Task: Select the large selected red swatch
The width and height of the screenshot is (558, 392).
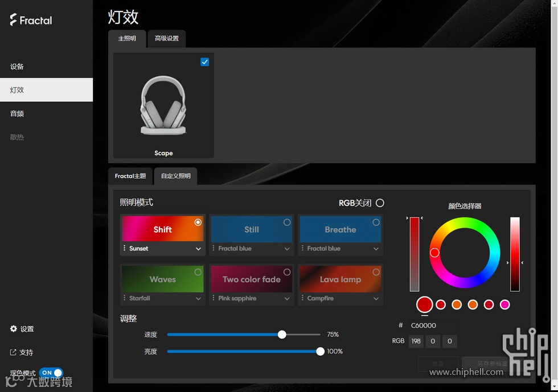Action: 425,304
